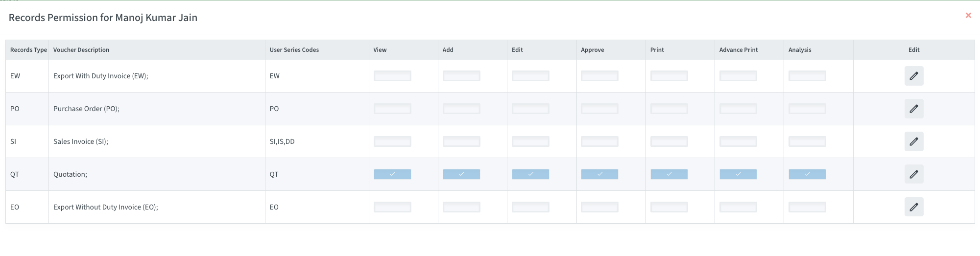Click the Voucher Description column header

[81, 50]
